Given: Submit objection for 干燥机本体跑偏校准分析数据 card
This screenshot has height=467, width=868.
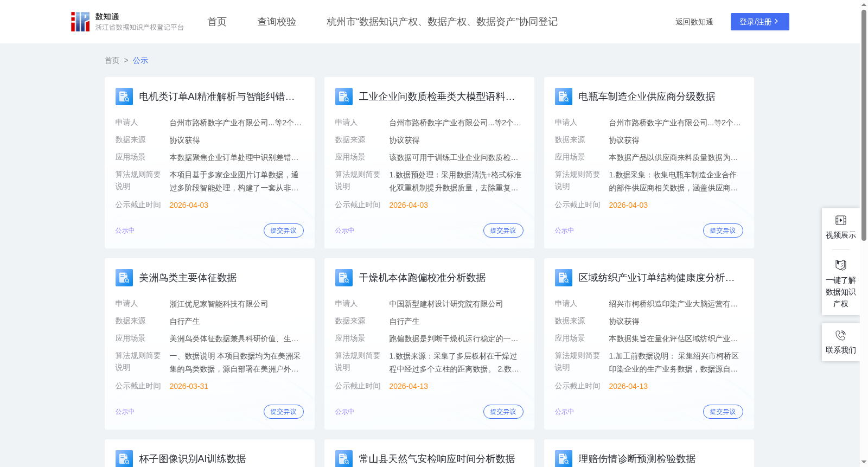Looking at the screenshot, I should [503, 412].
